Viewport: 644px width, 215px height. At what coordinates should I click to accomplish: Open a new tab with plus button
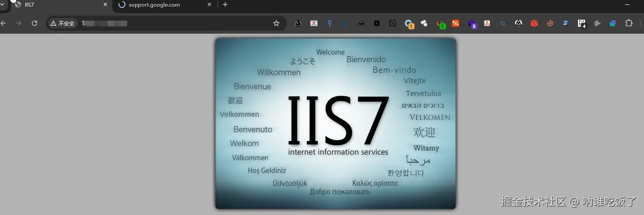225,5
